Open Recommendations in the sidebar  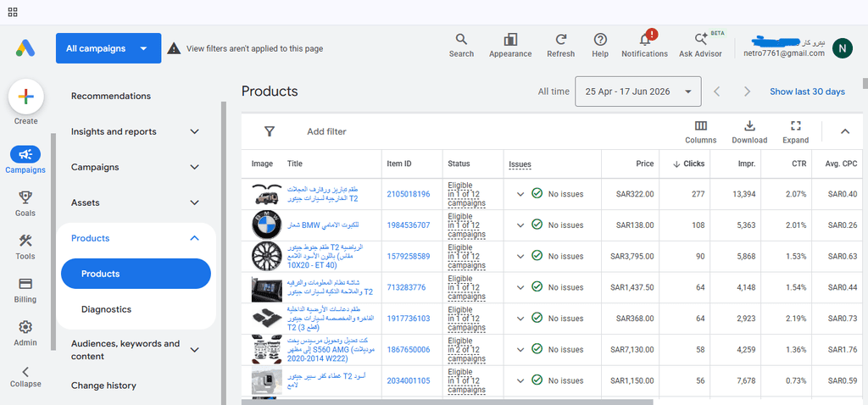coord(111,97)
